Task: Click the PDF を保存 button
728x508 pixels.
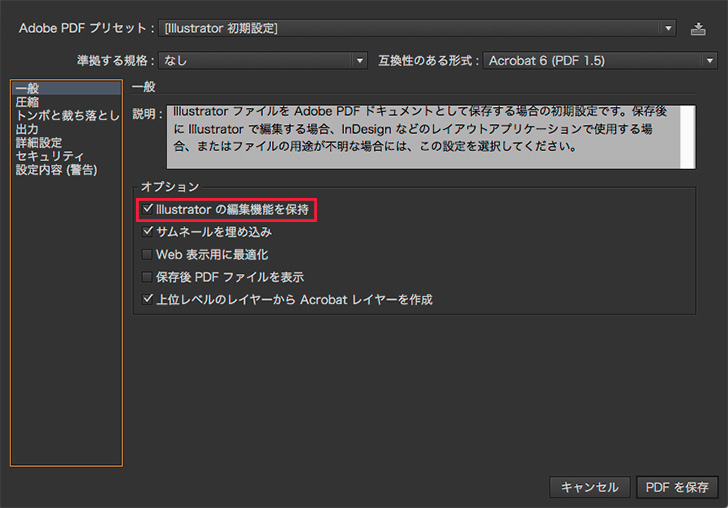Action: [677, 487]
